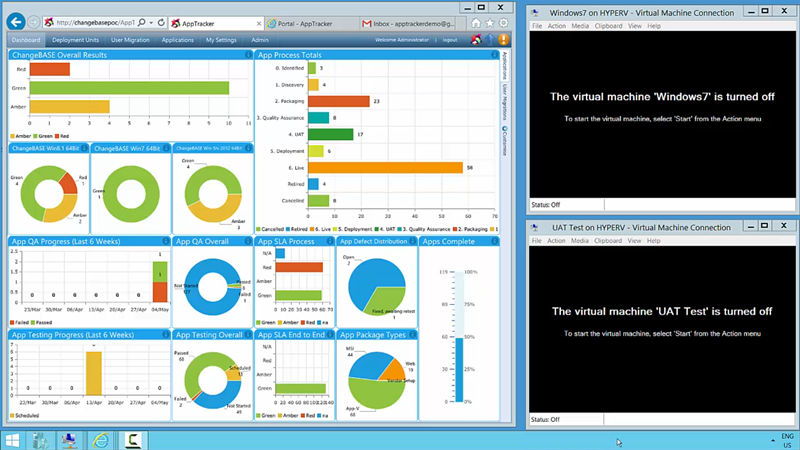Switch to the Inbox Gmail browser tab

[x=408, y=23]
